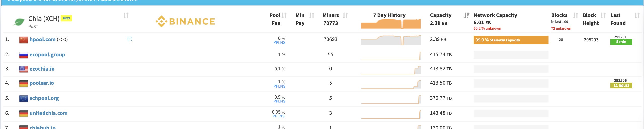Click PPLNS label under poolsar.io fee
Viewport: 644px width, 129px height.
point(279,86)
